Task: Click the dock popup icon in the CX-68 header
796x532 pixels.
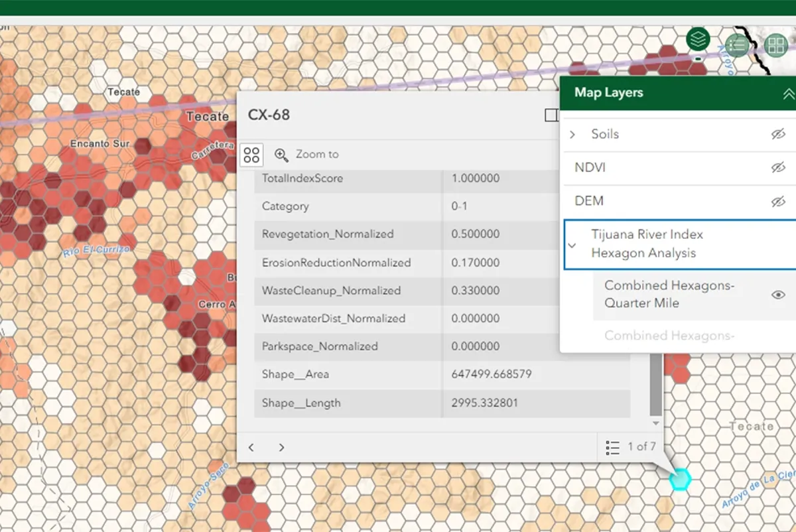Action: point(551,115)
